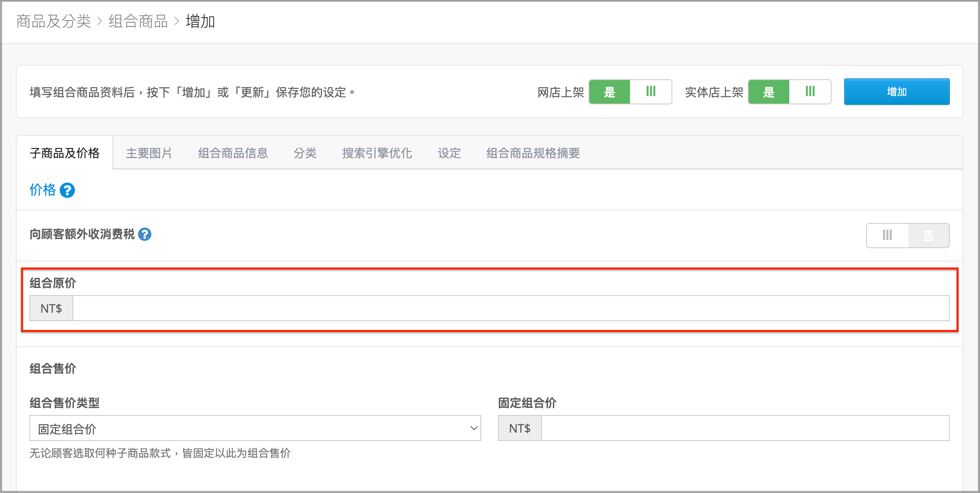Viewport: 980px width, 493px height.
Task: Open the 向顾客额外收消费税 help icon
Action: coord(145,234)
